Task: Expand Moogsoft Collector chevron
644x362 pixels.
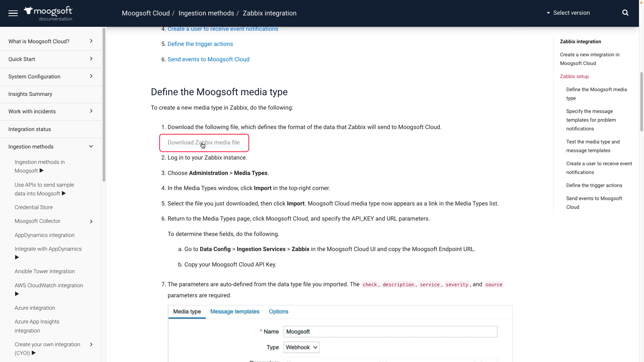Action: pos(91,222)
